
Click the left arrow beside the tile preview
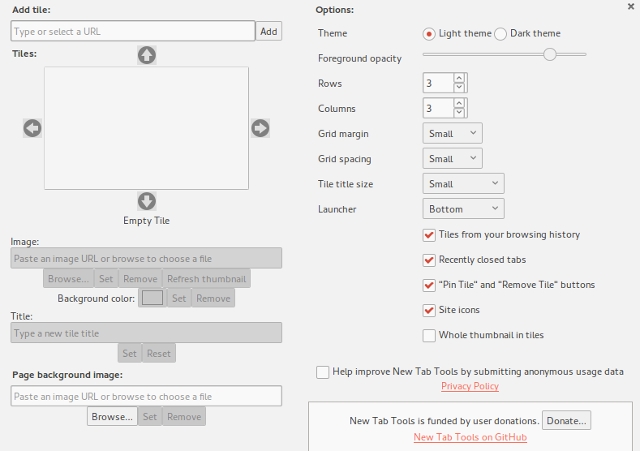click(x=32, y=128)
